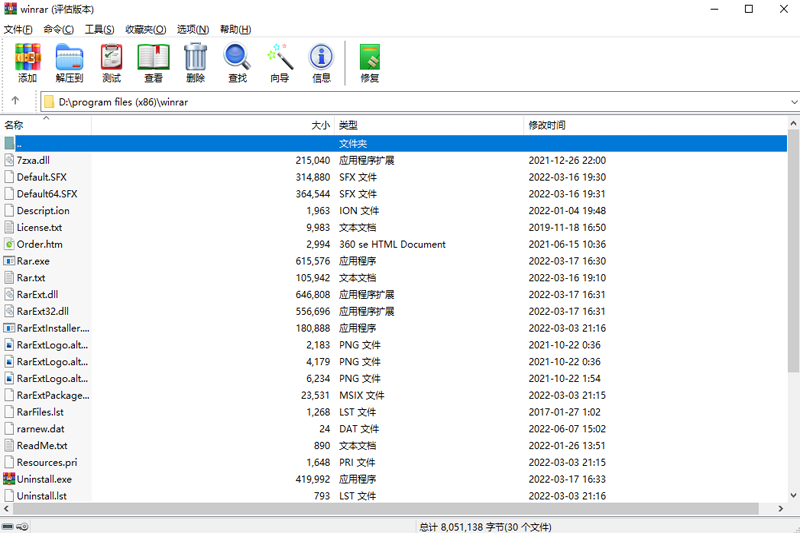Viewport: 800px width, 533px height.
Task: Sort by 类型 column header
Action: point(429,125)
